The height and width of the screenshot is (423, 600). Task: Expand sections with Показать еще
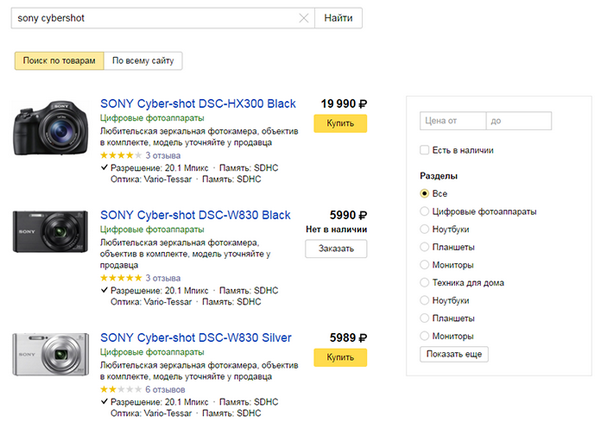455,354
